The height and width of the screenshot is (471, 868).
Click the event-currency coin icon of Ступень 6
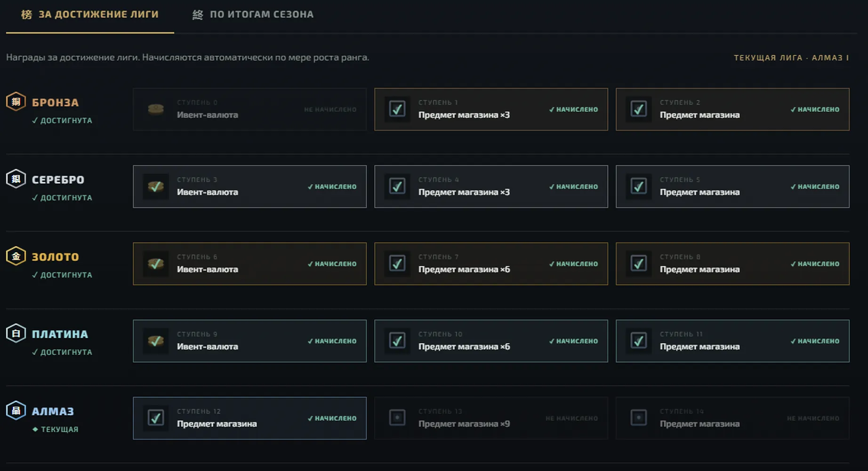(x=156, y=264)
